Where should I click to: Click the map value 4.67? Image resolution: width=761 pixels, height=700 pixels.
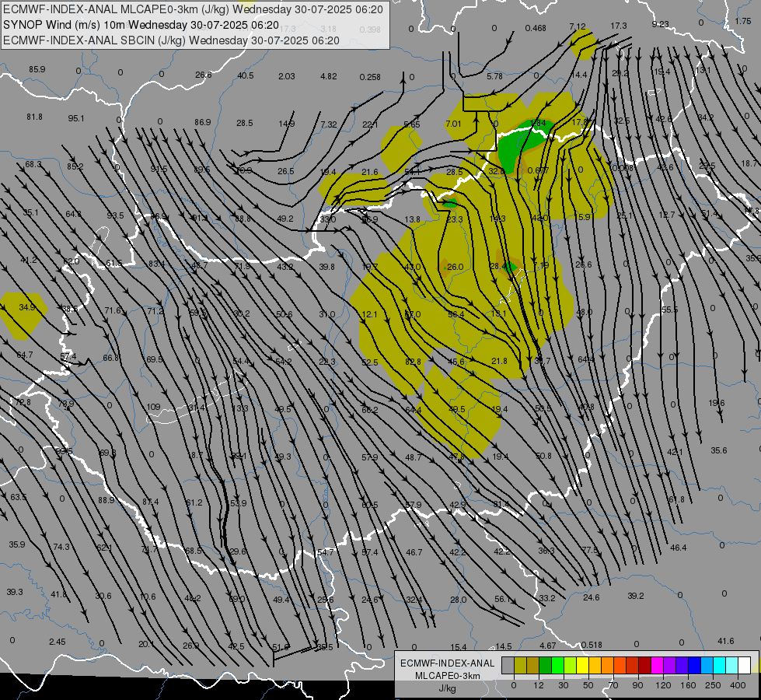[x=548, y=646]
